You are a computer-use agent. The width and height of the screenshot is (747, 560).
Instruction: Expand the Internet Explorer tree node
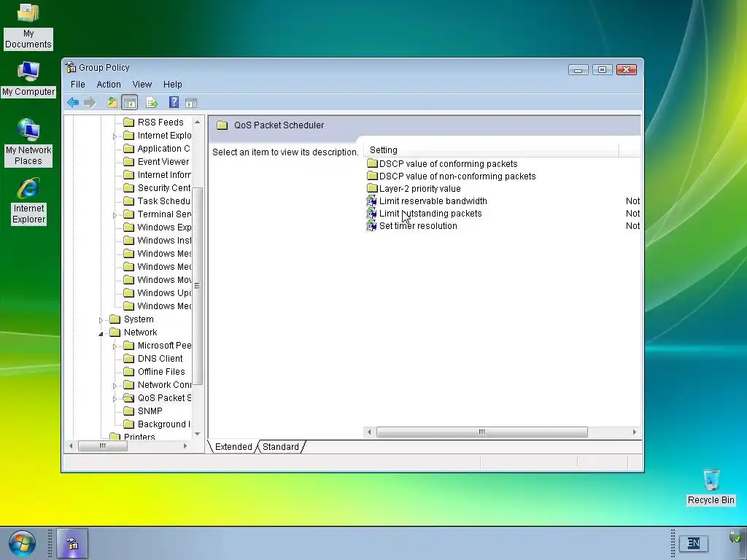pos(115,136)
